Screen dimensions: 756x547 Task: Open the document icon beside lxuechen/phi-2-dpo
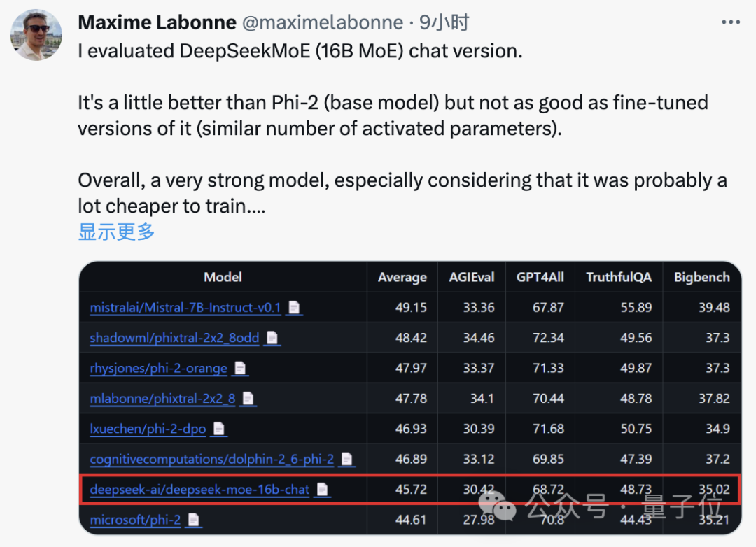coord(219,429)
